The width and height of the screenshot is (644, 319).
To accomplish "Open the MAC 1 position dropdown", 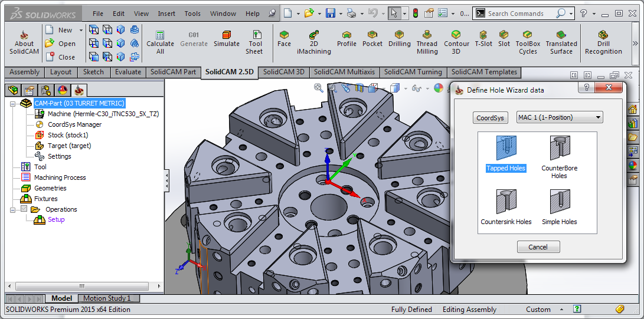I will click(559, 117).
